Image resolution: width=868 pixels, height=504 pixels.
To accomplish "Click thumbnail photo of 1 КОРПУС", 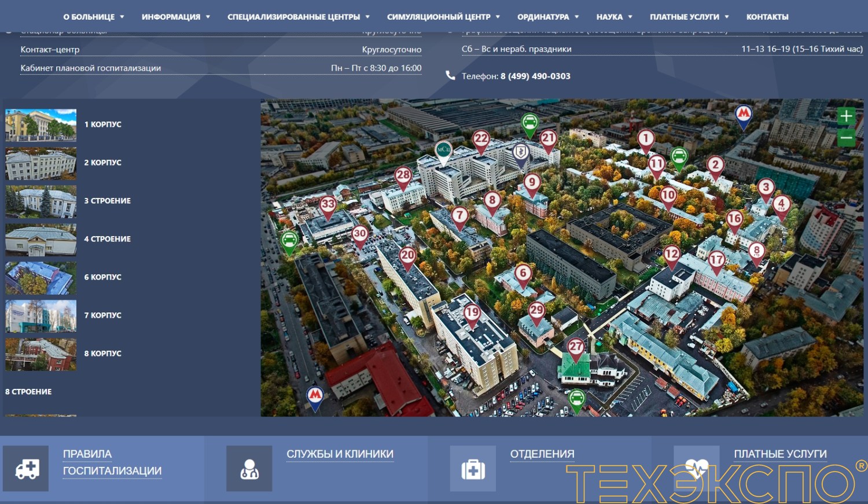I will 41,125.
